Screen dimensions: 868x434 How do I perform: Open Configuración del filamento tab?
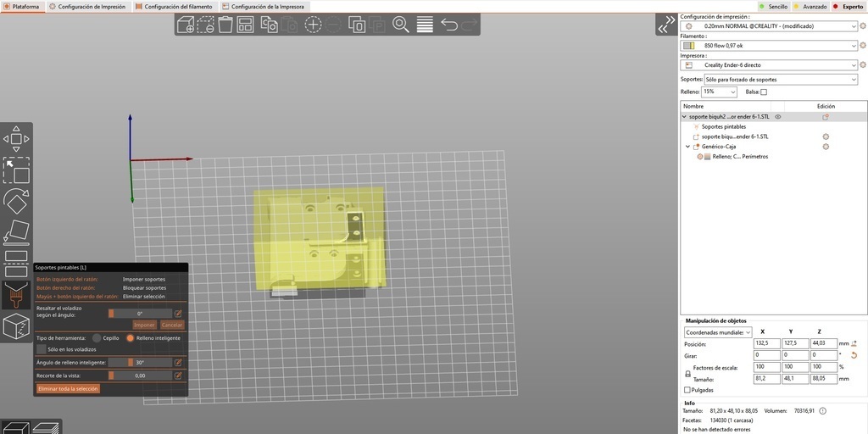click(175, 7)
